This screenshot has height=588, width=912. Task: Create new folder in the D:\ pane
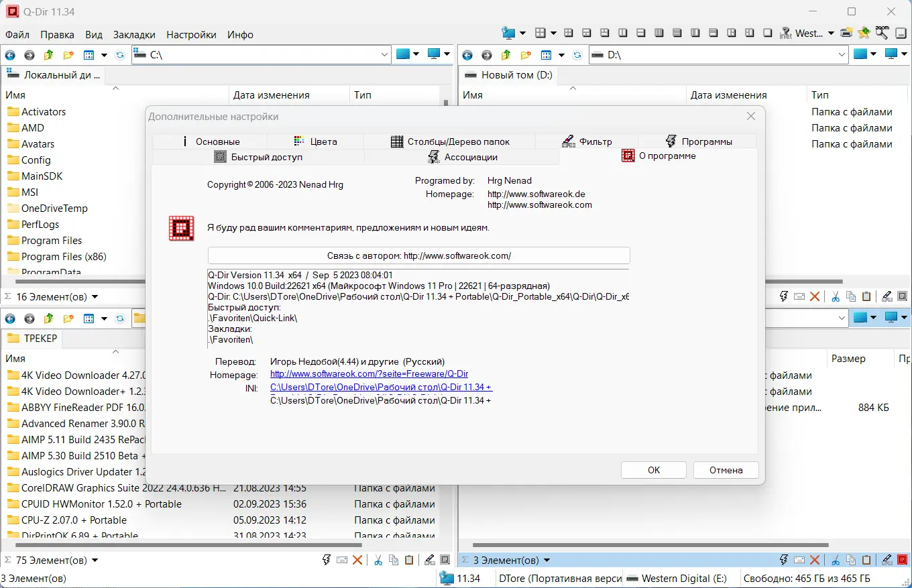coord(526,55)
